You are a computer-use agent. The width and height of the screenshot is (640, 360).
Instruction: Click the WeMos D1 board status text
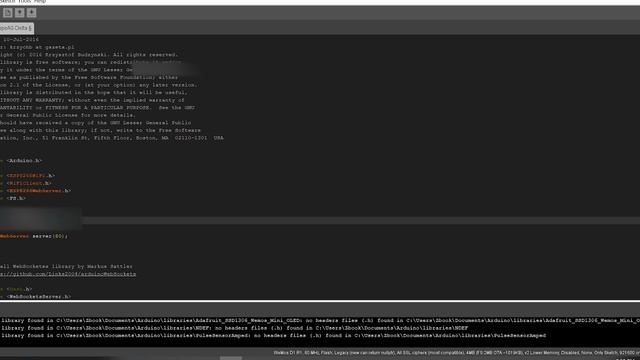(456, 353)
